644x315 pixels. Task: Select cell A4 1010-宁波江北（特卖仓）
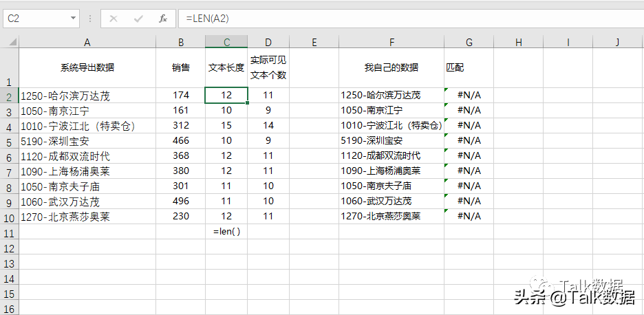tap(87, 126)
